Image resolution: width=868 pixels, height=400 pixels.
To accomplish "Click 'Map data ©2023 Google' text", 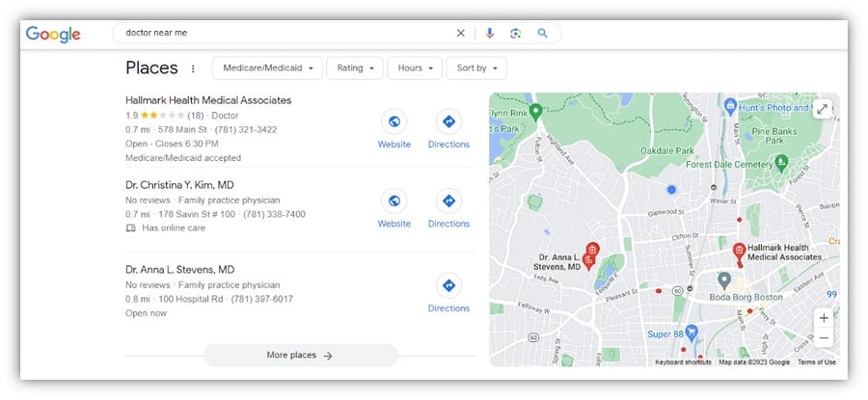I will 754,361.
